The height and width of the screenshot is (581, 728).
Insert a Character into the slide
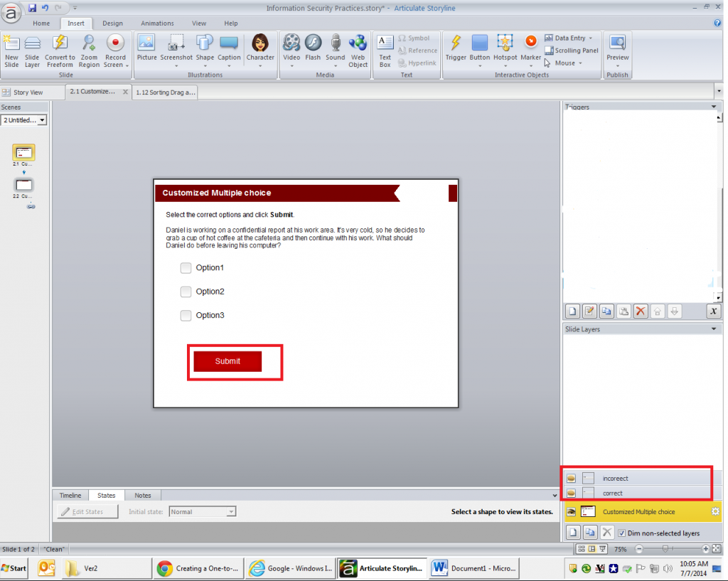260,48
